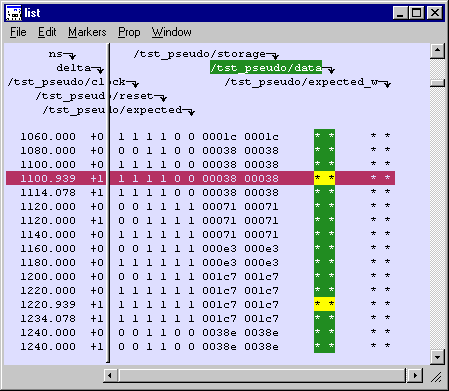449x391 pixels.
Task: Maximize the list window
Action: [x=417, y=13]
